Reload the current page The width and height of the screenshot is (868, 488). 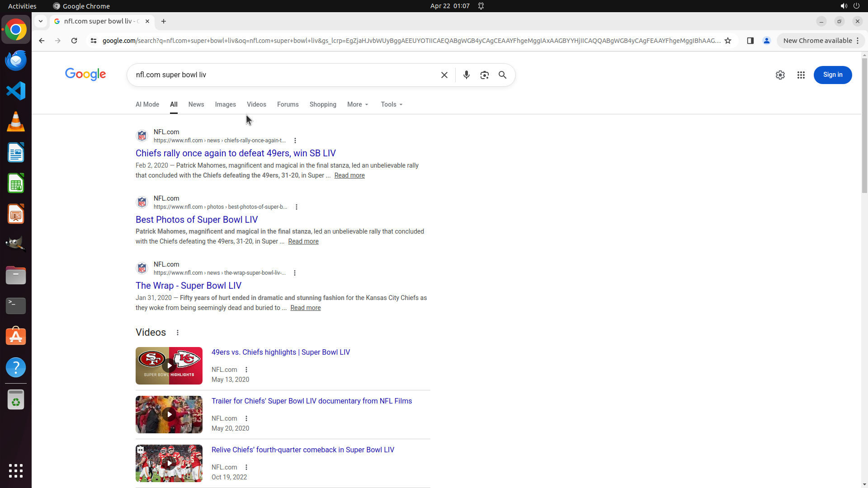click(74, 41)
